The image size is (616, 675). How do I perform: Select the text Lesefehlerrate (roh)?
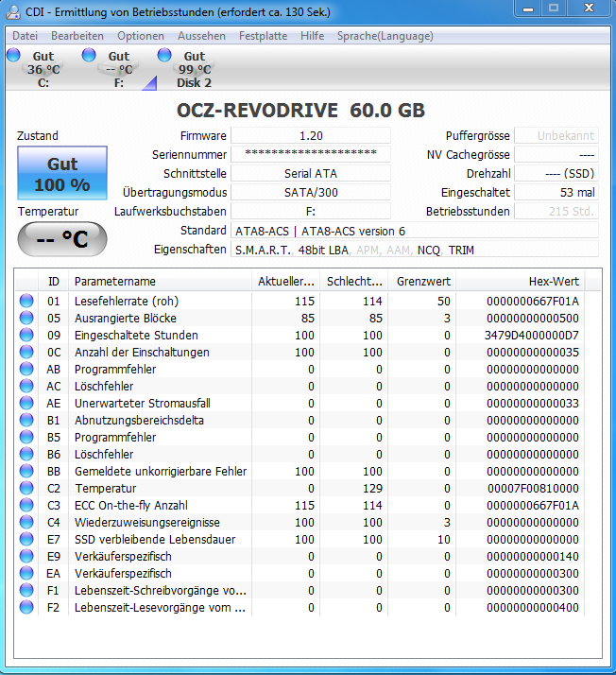(x=127, y=301)
